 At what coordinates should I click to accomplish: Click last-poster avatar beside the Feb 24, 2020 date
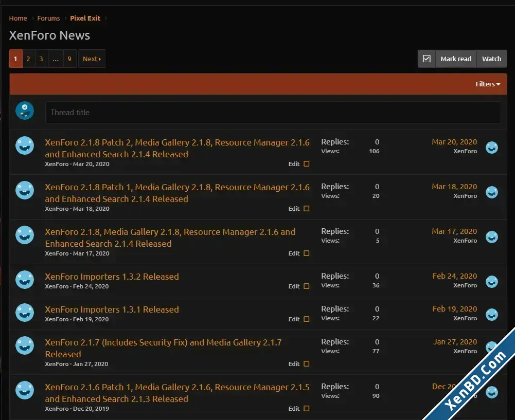(x=492, y=282)
